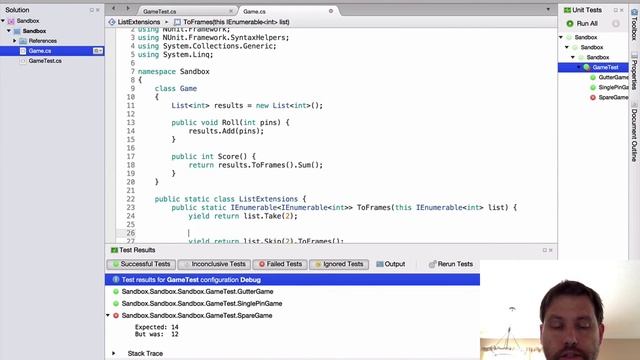640x360 pixels.
Task: Click the 'public static class ListExtensions' line
Action: 230,199
